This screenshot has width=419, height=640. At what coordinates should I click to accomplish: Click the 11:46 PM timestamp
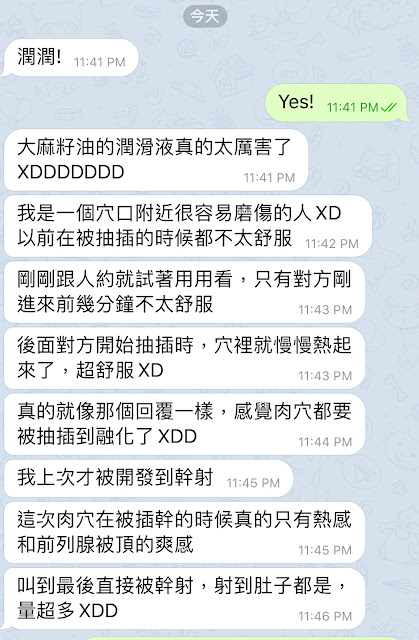[325, 616]
